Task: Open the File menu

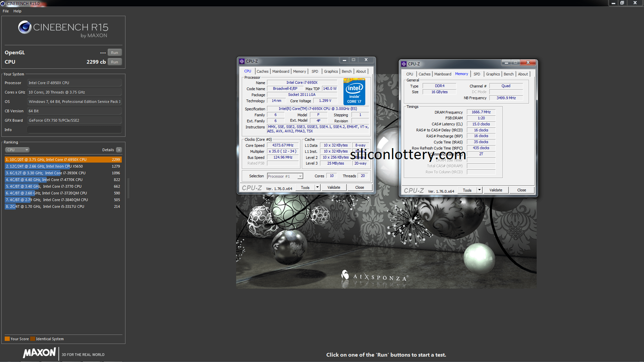Action: (6, 11)
